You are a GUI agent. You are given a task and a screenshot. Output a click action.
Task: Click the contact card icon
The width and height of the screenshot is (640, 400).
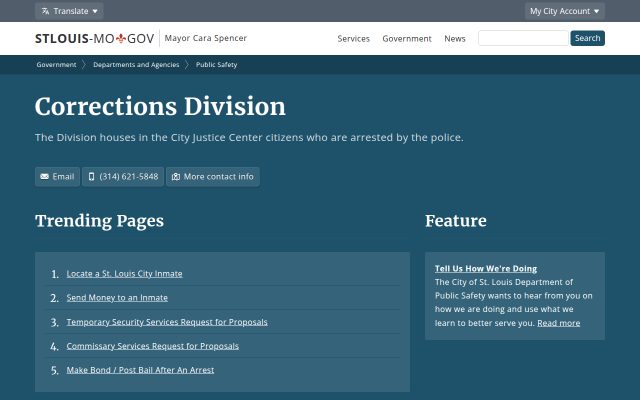[176, 177]
